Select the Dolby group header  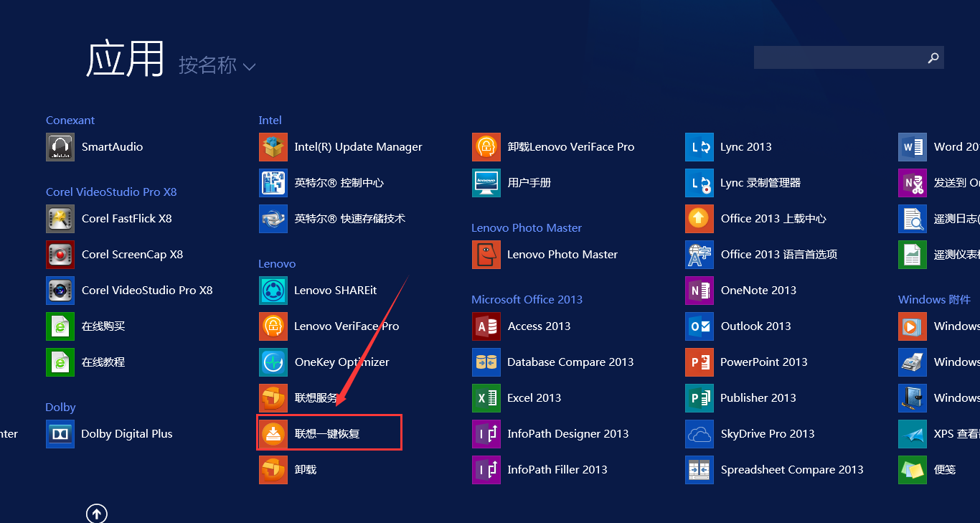click(x=61, y=407)
